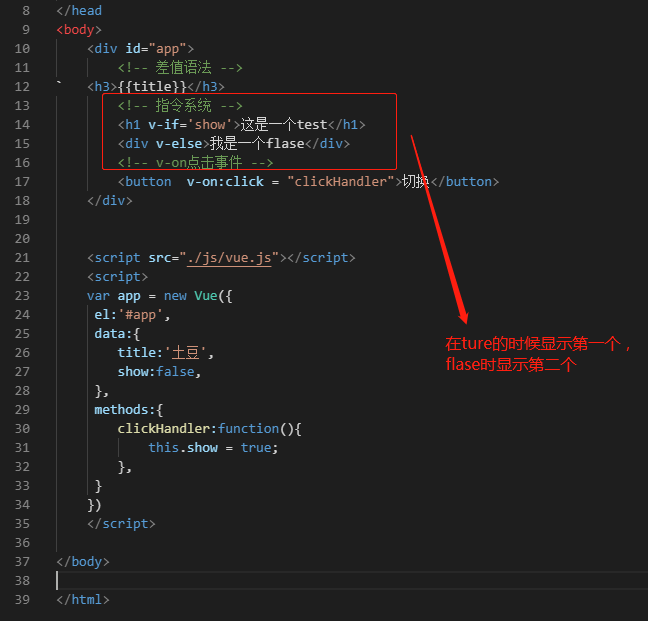Screen dimensions: 648x621
Task: Click the src attribute name on line 21
Action: pos(160,257)
